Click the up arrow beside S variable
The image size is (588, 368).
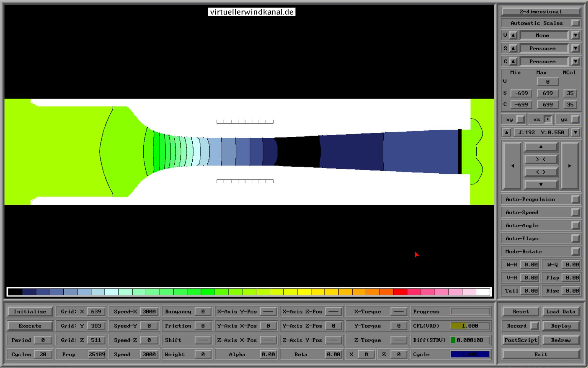[513, 48]
